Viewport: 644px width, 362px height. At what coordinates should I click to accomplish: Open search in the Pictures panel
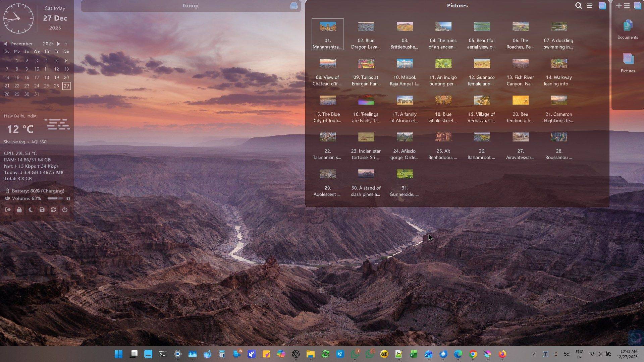pos(578,6)
